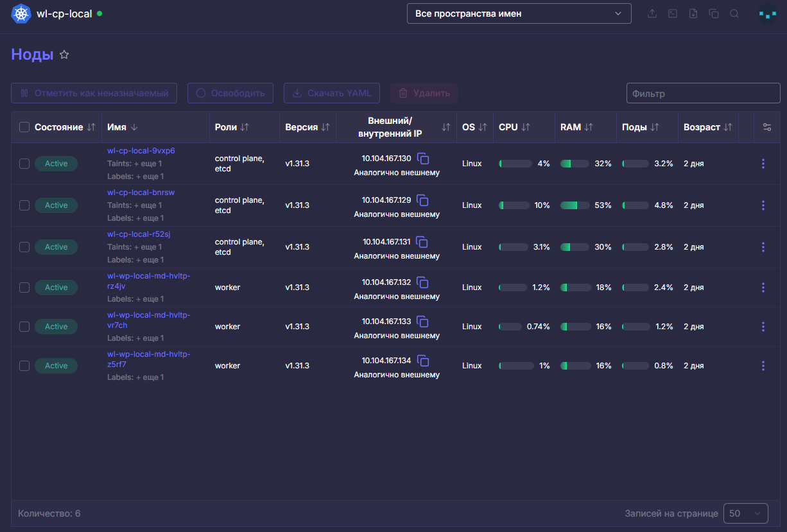This screenshot has height=532, width=787.
Task: Copy IP address 10.104.167.130
Action: [422, 159]
